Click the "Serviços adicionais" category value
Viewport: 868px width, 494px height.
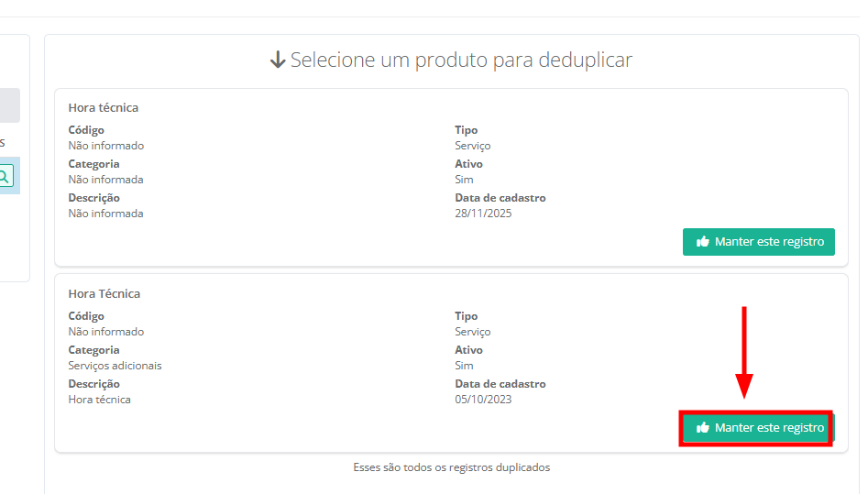pyautogui.click(x=115, y=366)
